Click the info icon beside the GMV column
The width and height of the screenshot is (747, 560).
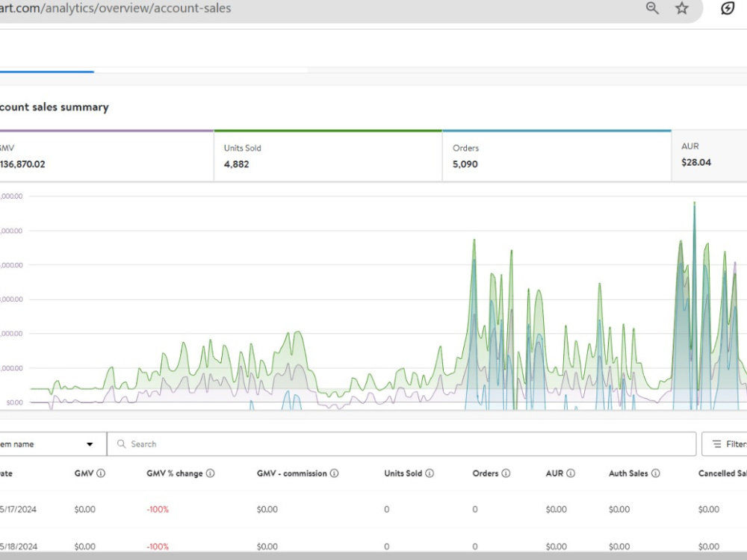101,473
